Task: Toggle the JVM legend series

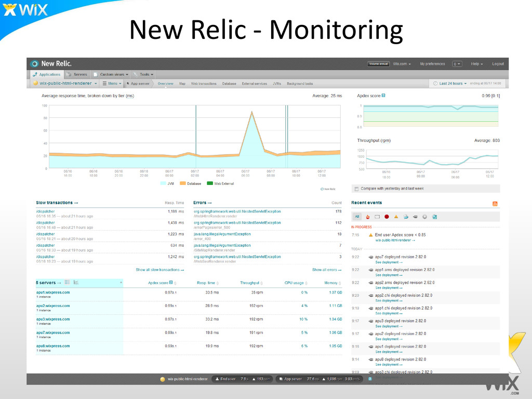Action: tap(167, 183)
